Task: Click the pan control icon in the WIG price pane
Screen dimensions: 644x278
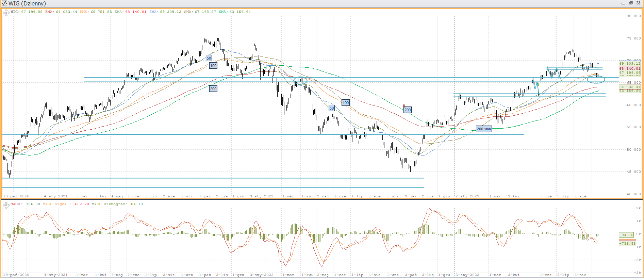Action: pos(6,13)
